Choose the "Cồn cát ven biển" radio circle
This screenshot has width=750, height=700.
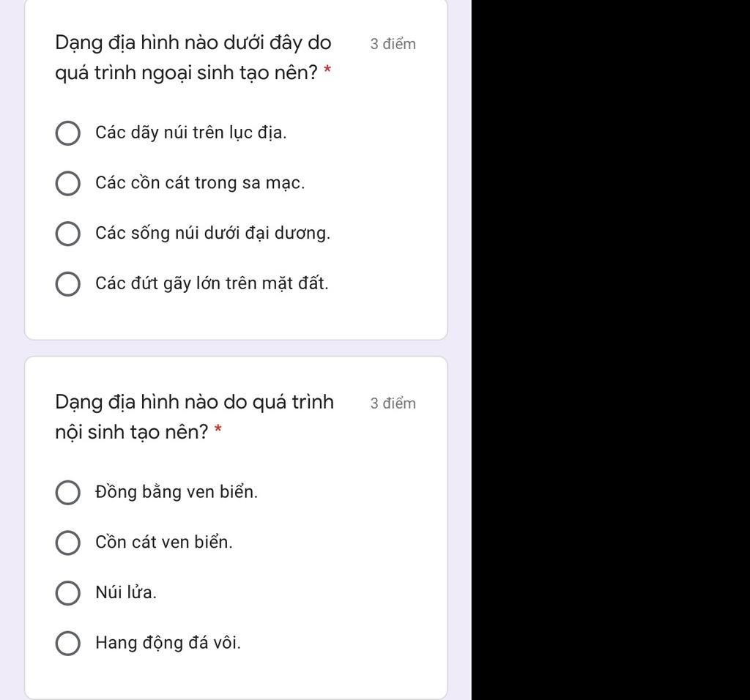[x=68, y=543]
